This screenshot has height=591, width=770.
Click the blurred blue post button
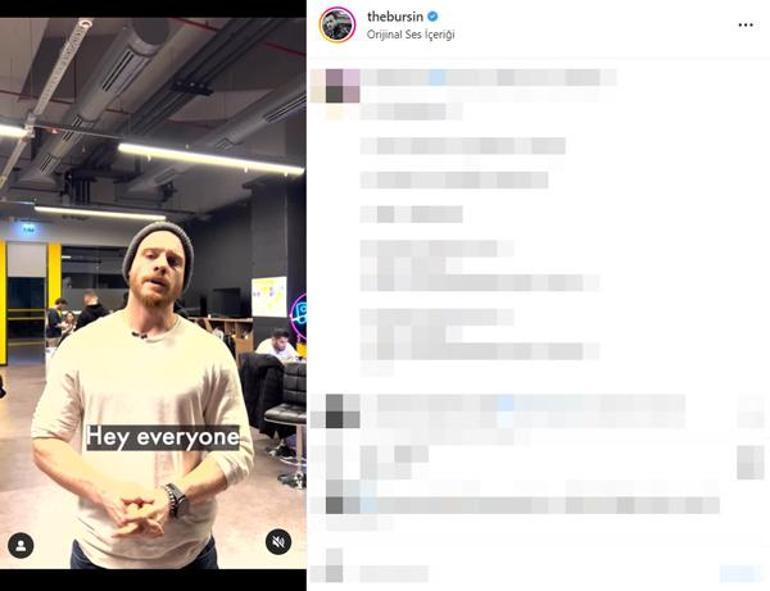(740, 573)
